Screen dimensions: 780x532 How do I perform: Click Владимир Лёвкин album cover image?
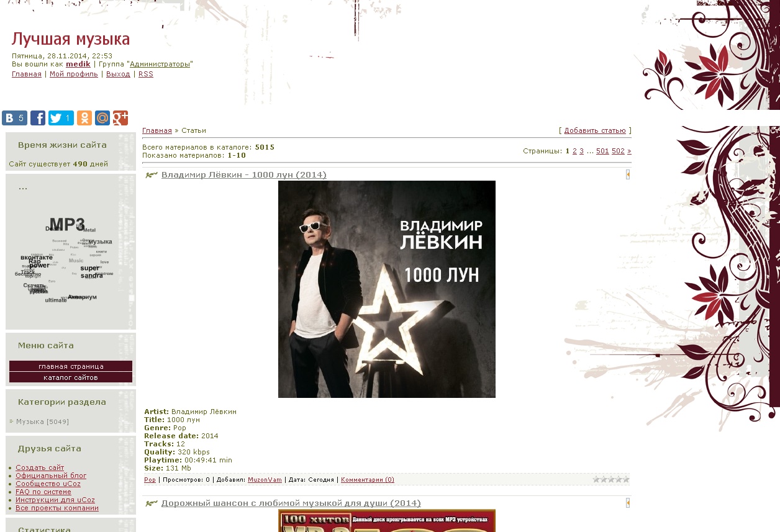coord(387,289)
